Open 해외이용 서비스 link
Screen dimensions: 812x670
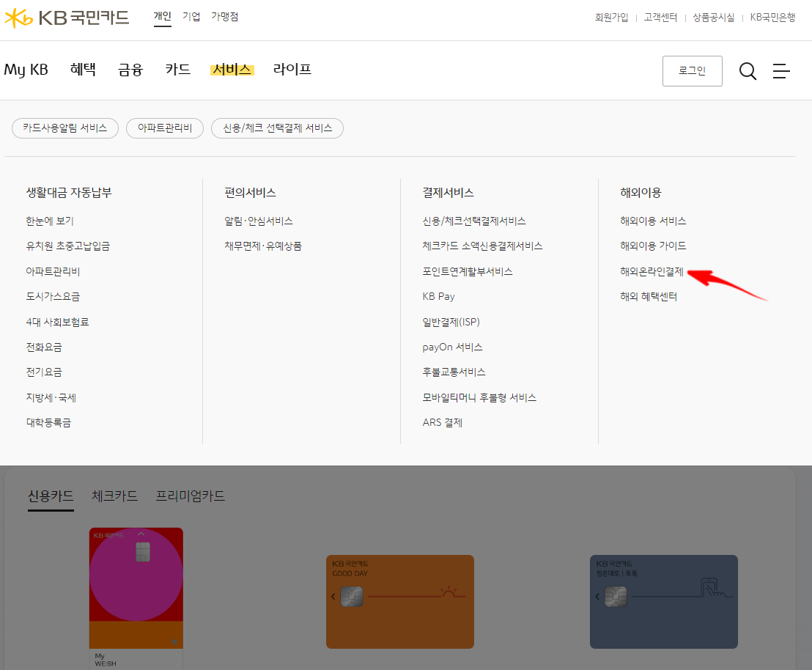pos(653,221)
